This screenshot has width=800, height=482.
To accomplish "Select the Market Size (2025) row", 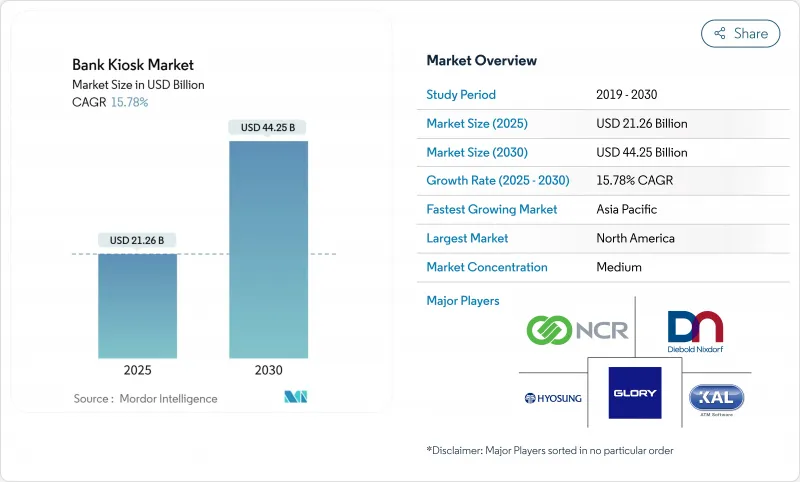I will 588,124.
